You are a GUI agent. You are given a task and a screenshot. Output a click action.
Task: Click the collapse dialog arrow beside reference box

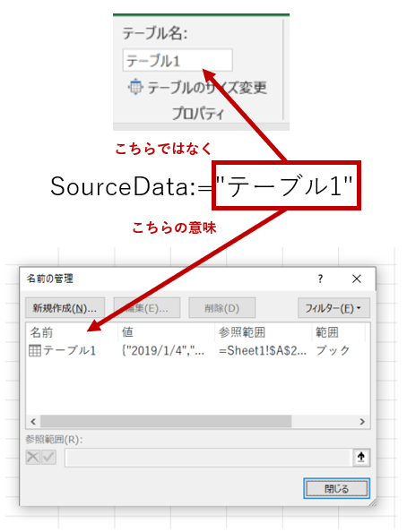361,457
